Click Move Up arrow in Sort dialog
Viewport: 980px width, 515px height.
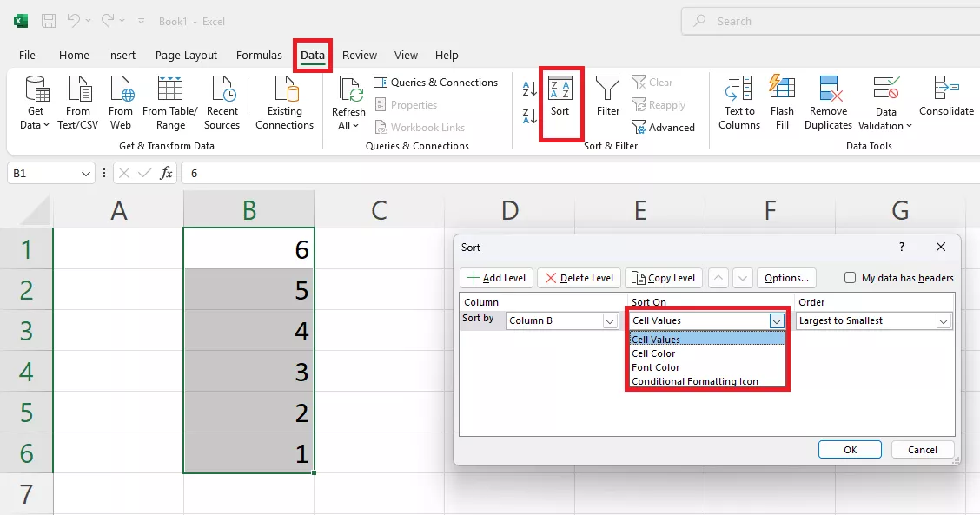coord(718,278)
